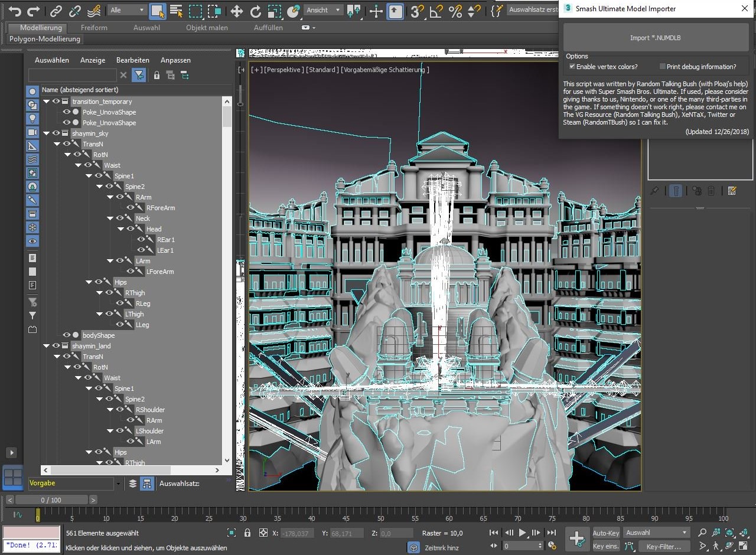Open Select by Name list icon
This screenshot has width=756, height=555.
click(176, 11)
